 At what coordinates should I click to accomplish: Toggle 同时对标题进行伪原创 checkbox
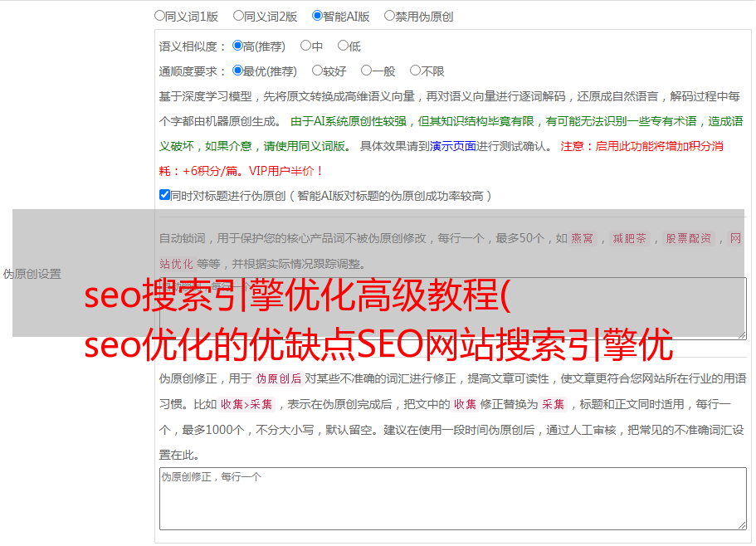pos(164,195)
